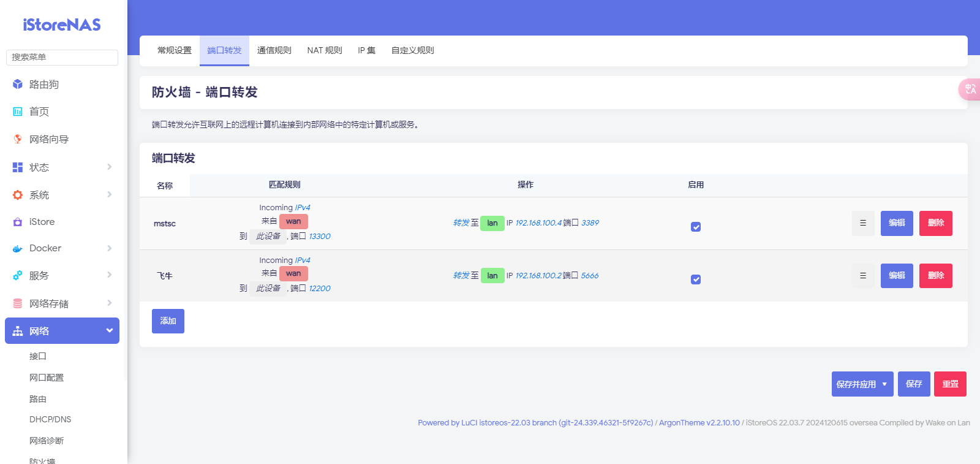Screen dimensions: 980x464
Task: Click the drag handle icon for mstsc rule
Action: (x=862, y=223)
